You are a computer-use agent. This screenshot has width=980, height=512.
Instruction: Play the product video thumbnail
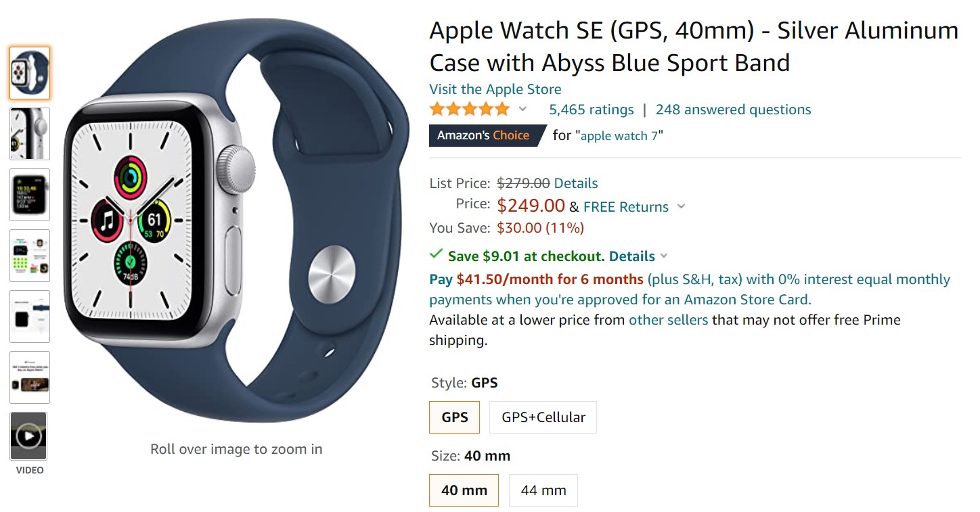[x=29, y=436]
